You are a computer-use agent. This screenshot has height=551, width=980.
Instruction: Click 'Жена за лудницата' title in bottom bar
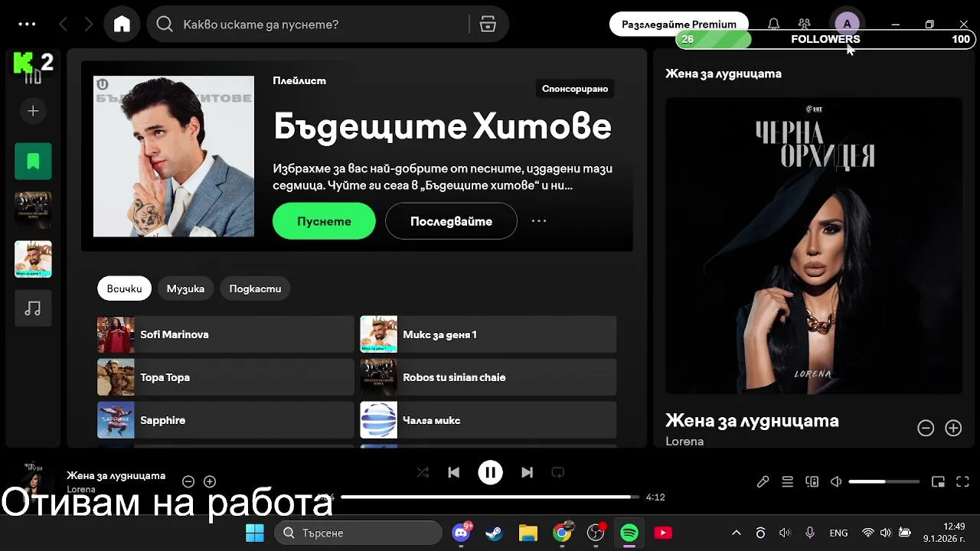coord(116,475)
